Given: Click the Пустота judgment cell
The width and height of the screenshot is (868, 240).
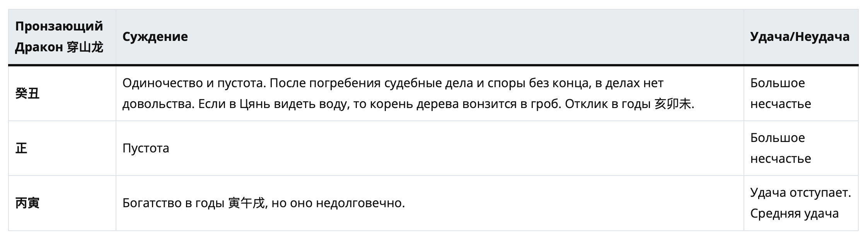Looking at the screenshot, I should pyautogui.click(x=430, y=148).
